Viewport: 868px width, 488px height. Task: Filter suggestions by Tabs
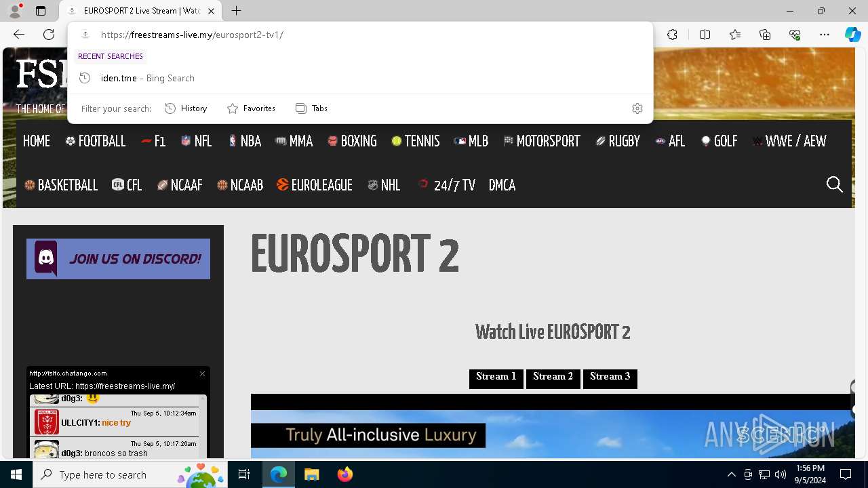311,108
